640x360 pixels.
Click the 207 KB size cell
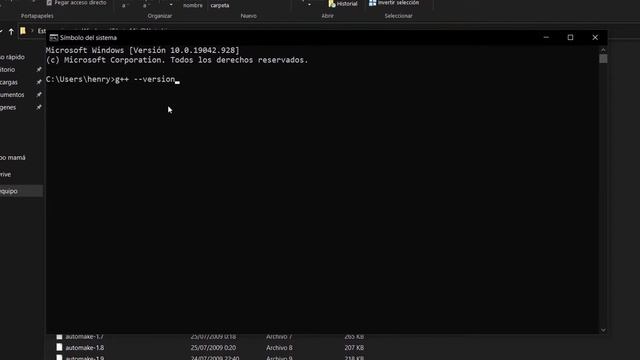[x=354, y=348]
